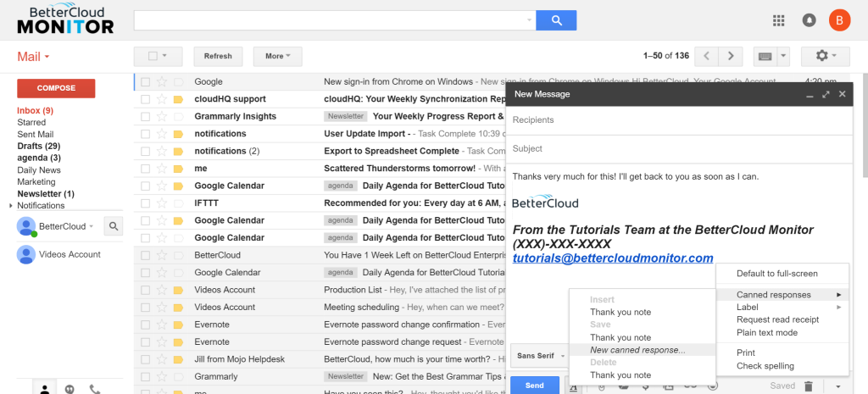Select checkbox for the me Scattered Thunderstorms row

pyautogui.click(x=145, y=169)
